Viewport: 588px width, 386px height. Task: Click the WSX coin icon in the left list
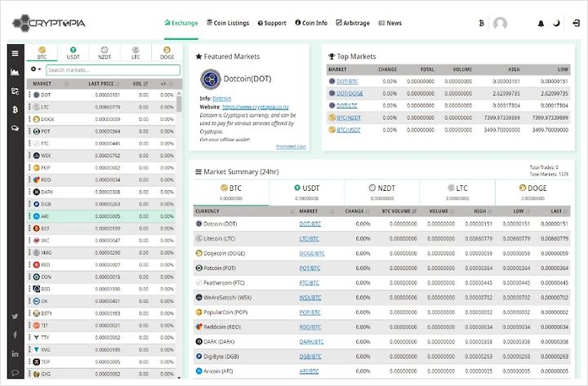pyautogui.click(x=37, y=156)
